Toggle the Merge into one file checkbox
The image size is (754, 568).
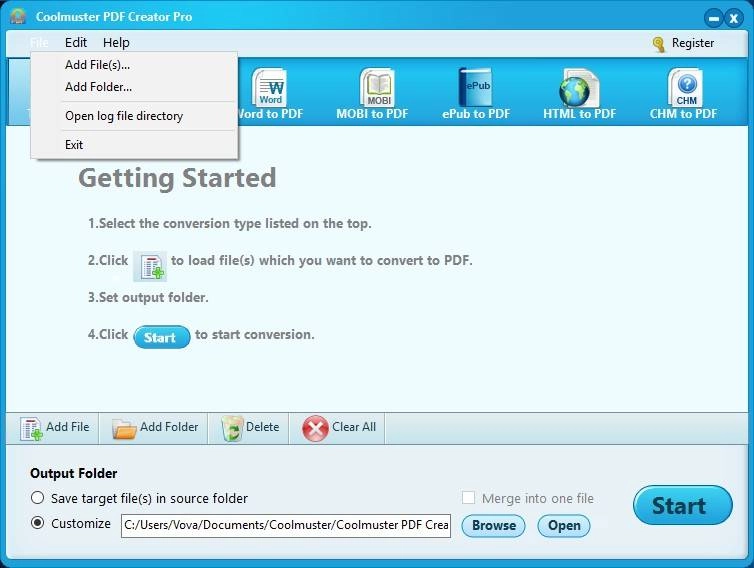[468, 497]
